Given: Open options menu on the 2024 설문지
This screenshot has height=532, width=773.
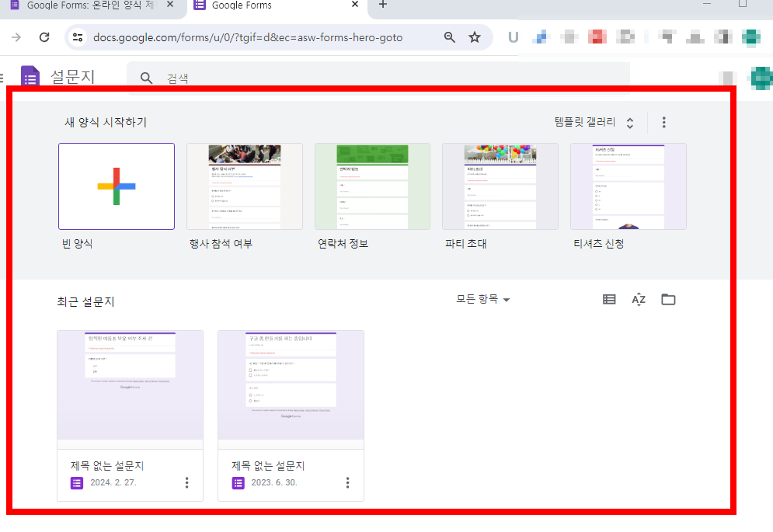Looking at the screenshot, I should [x=186, y=482].
